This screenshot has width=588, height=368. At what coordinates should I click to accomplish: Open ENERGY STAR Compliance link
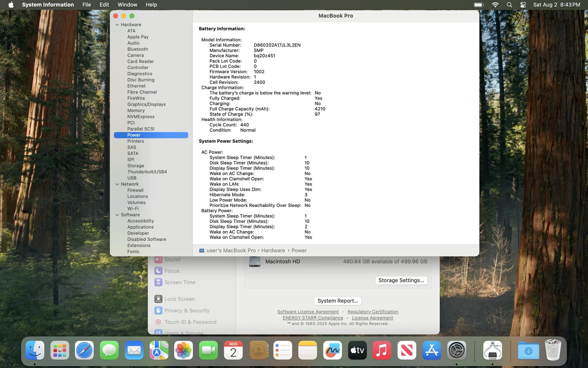tap(313, 318)
